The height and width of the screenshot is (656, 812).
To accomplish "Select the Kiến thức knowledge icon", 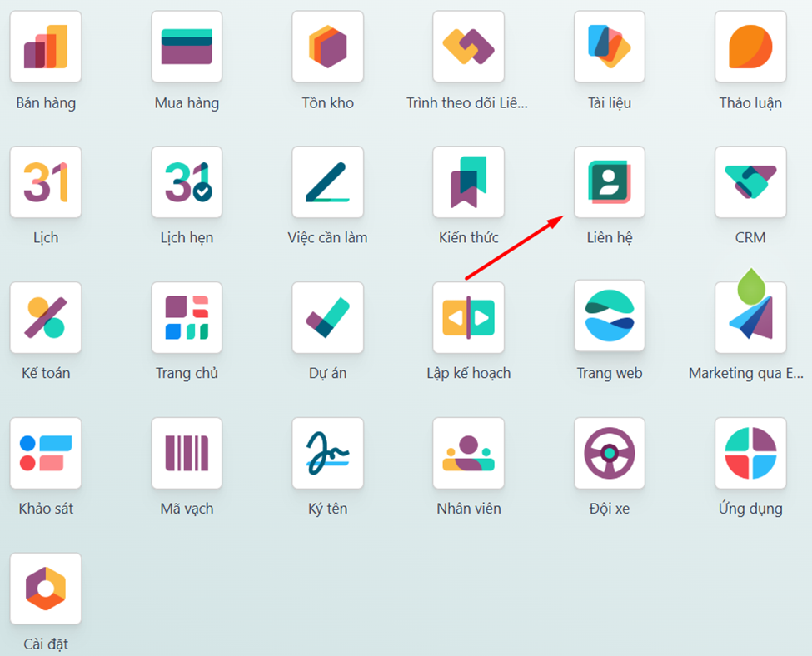I will [468, 182].
